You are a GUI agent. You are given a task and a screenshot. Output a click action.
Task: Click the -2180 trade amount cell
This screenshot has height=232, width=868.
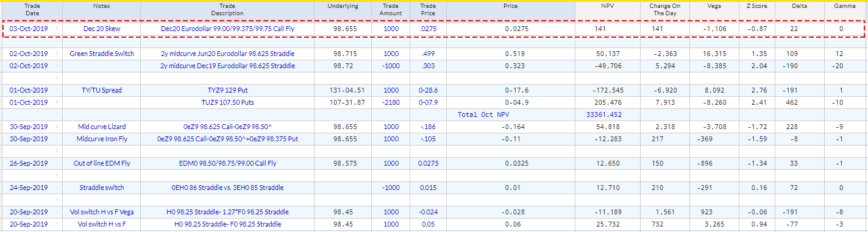pos(391,102)
